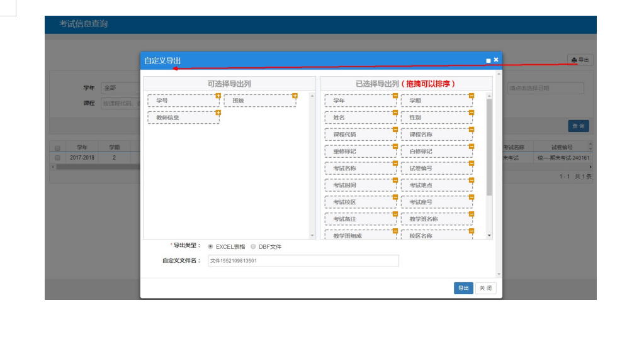Remove 考试地点 column via minus icon
This screenshot has width=644, height=342.
(x=471, y=181)
